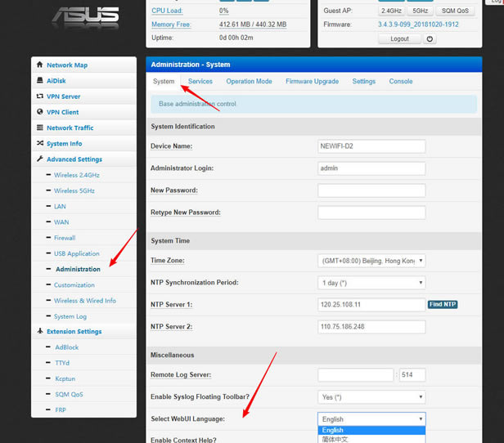Click the reboot power icon beside Logout

(x=430, y=38)
